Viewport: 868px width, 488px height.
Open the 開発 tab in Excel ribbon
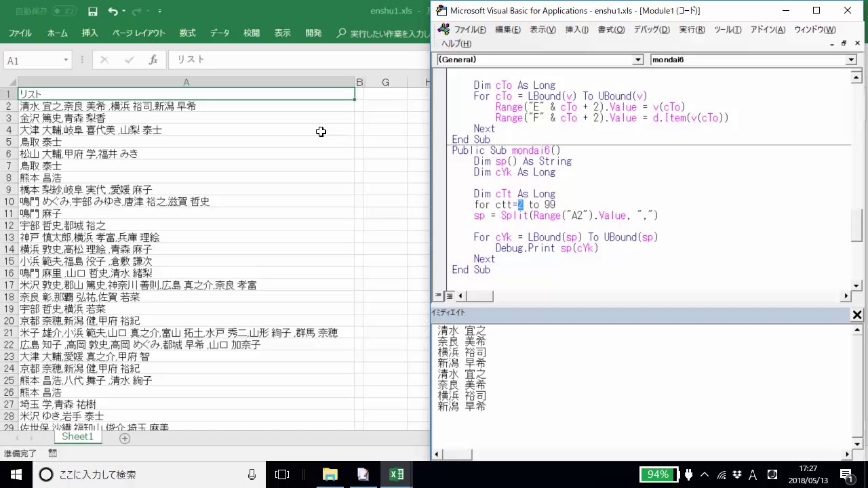tap(313, 33)
